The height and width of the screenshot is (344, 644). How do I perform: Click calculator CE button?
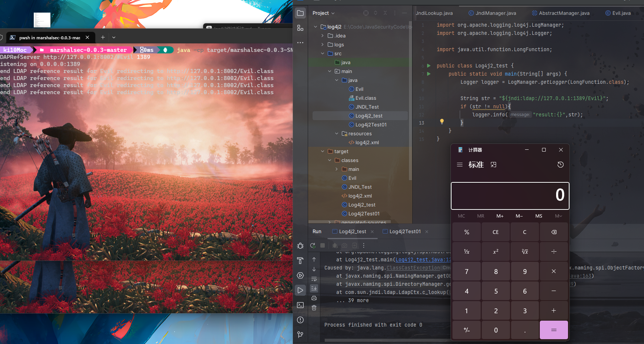(x=496, y=232)
